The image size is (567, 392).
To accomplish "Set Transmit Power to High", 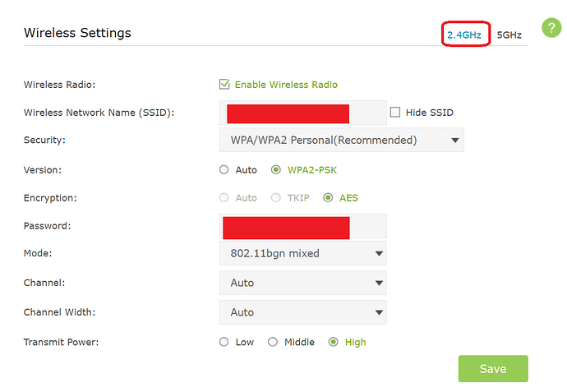I will 334,342.
